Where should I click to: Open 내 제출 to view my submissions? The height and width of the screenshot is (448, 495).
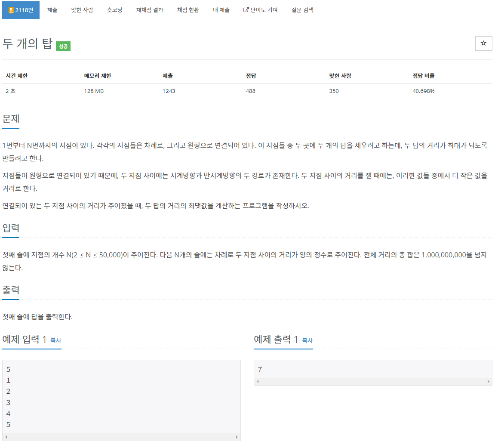221,9
